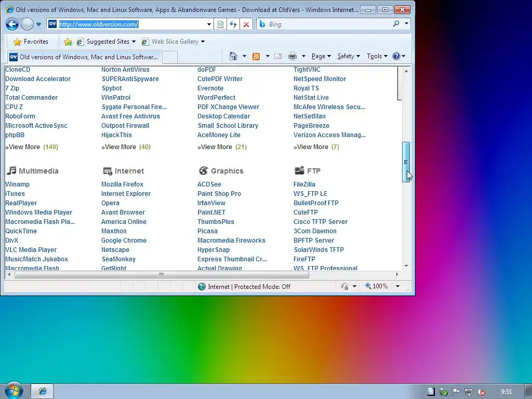This screenshot has width=532, height=399.
Task: Click the Help question mark icon
Action: (396, 56)
